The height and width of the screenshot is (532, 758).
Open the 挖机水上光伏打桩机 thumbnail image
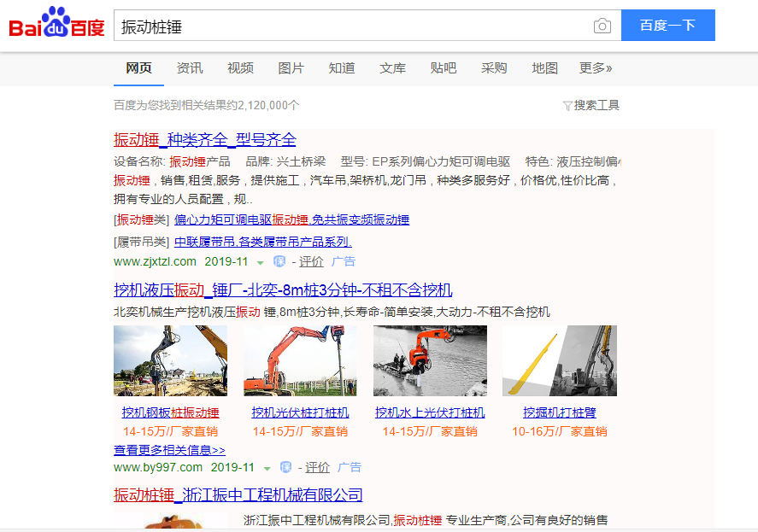(x=430, y=360)
